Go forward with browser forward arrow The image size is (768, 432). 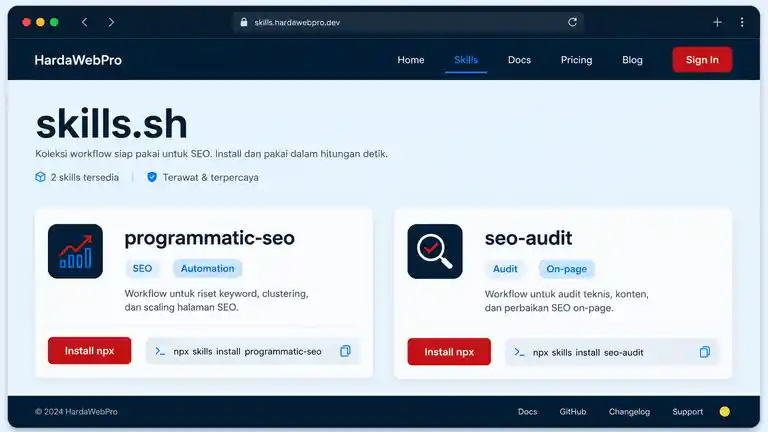click(x=111, y=22)
